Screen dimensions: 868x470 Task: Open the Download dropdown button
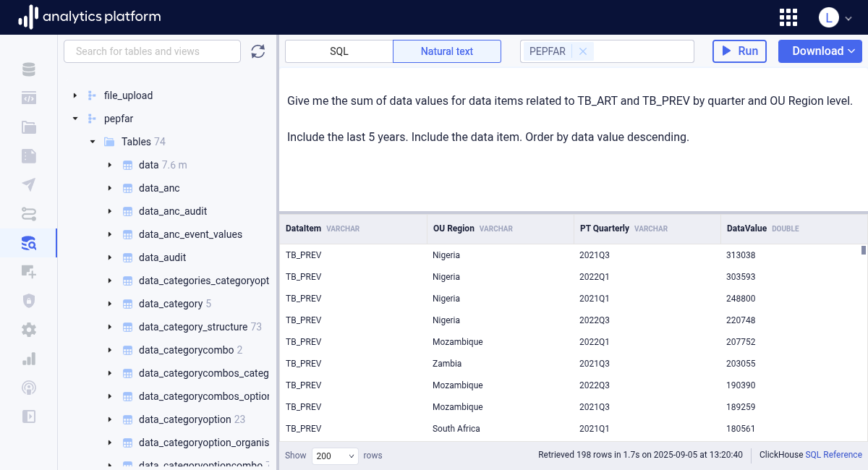click(820, 51)
